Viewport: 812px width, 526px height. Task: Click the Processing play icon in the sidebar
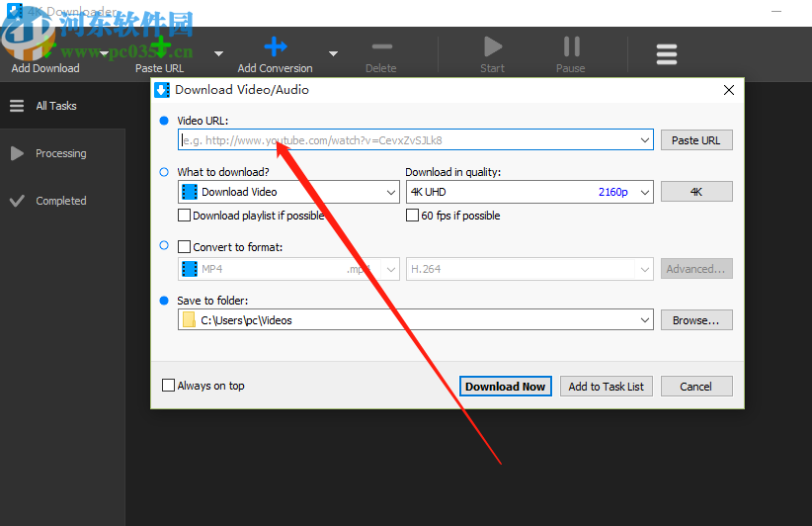(17, 153)
